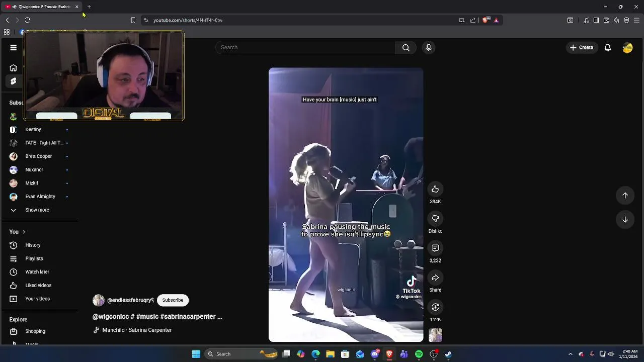Image resolution: width=644 pixels, height=362 pixels.
Task: Click the browser address bar URL
Action: coord(188,20)
